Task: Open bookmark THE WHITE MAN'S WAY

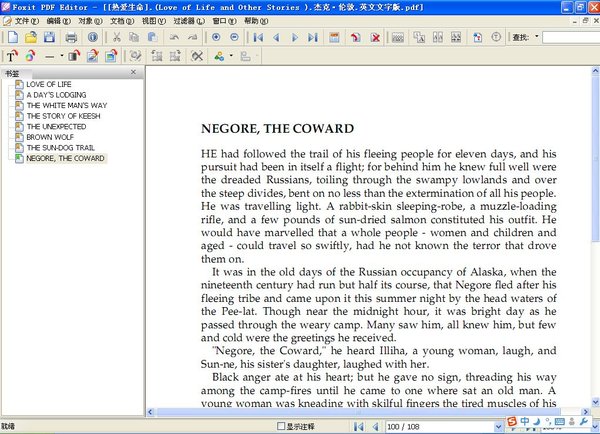Action: click(67, 105)
